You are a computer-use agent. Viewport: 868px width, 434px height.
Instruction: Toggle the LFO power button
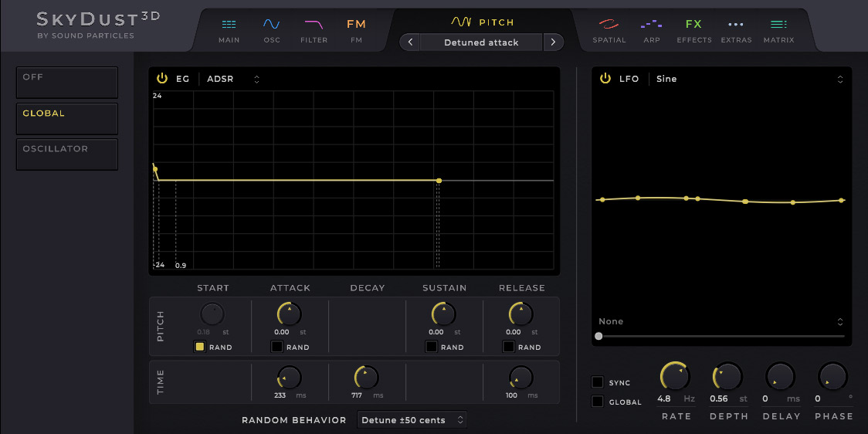click(605, 79)
